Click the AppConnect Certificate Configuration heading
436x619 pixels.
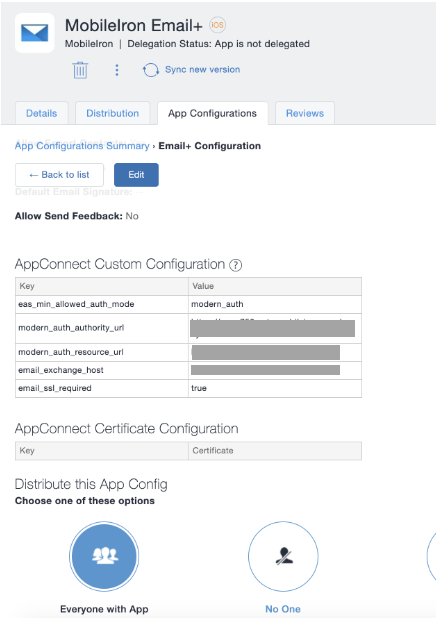126,429
